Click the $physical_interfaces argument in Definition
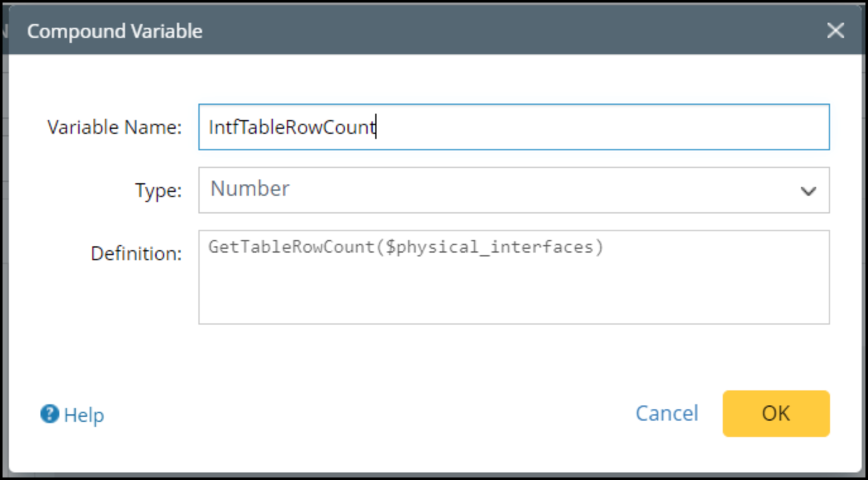The image size is (868, 480). pos(490,247)
